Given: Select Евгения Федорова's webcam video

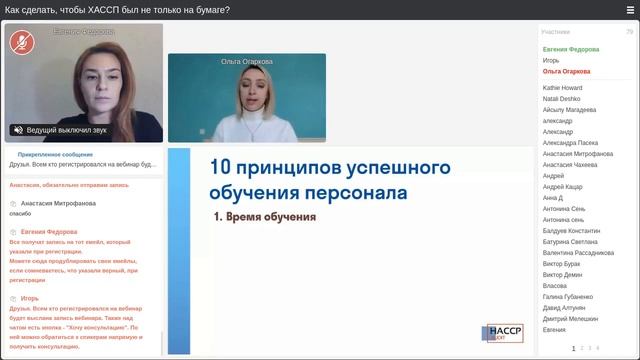Looking at the screenshot, I should point(84,83).
